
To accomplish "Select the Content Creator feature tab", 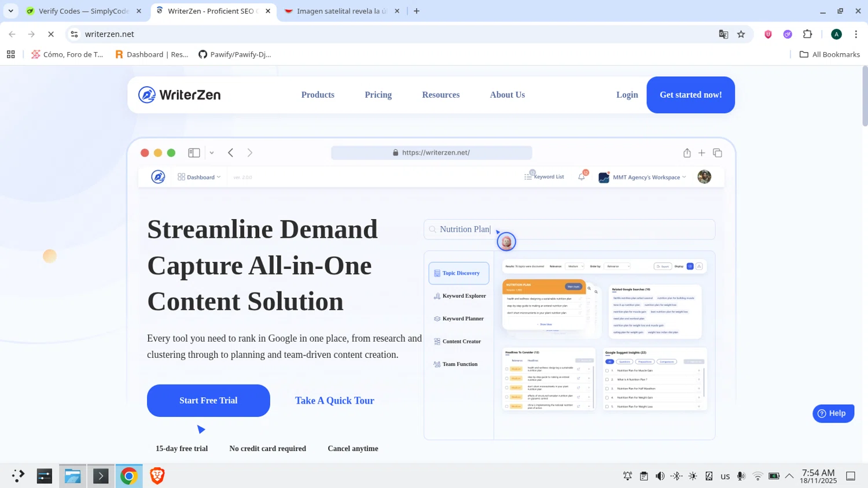I will pos(457,341).
